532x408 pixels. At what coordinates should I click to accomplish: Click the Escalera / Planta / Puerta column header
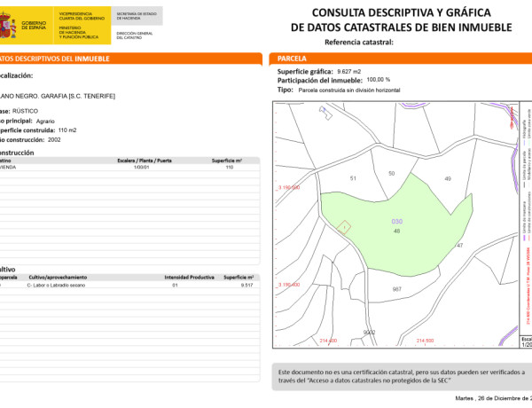145,161
